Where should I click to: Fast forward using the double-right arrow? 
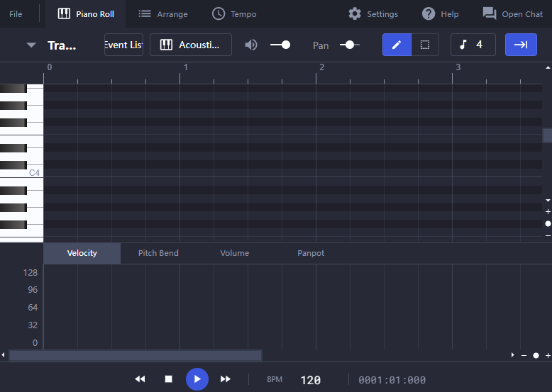226,379
